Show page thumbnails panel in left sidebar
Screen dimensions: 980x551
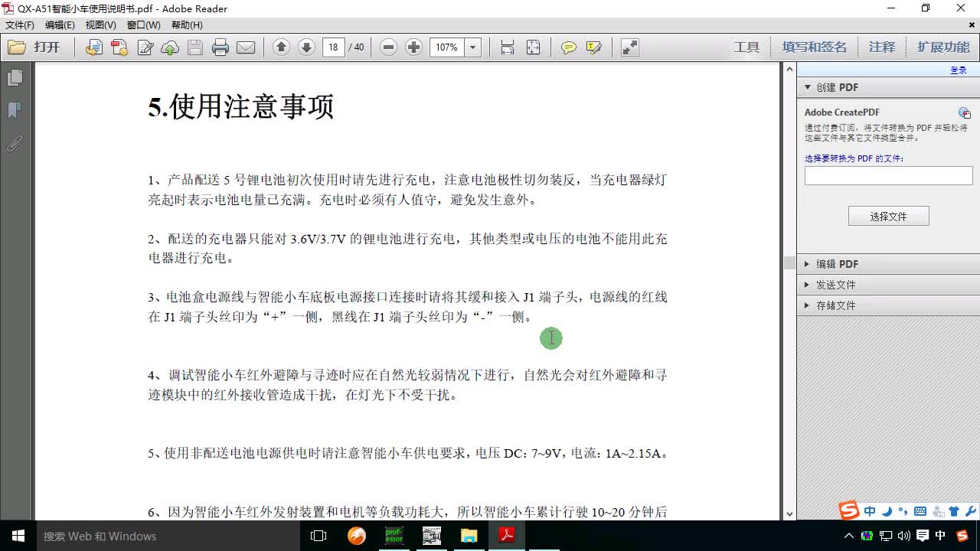15,78
